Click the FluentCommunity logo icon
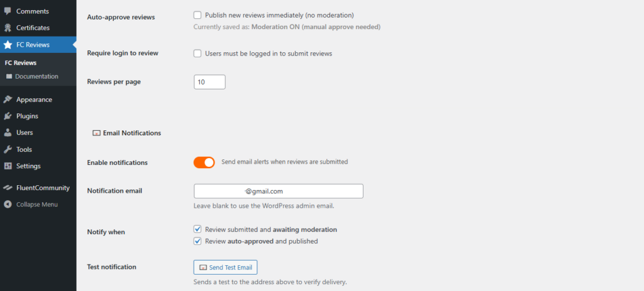 coord(8,188)
